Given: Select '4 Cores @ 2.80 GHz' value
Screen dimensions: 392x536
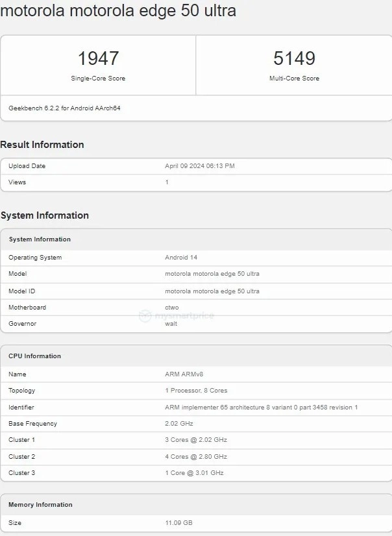Looking at the screenshot, I should pyautogui.click(x=196, y=457).
